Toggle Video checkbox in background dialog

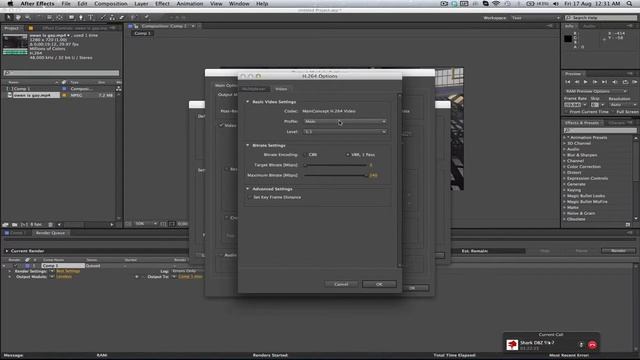click(x=222, y=125)
